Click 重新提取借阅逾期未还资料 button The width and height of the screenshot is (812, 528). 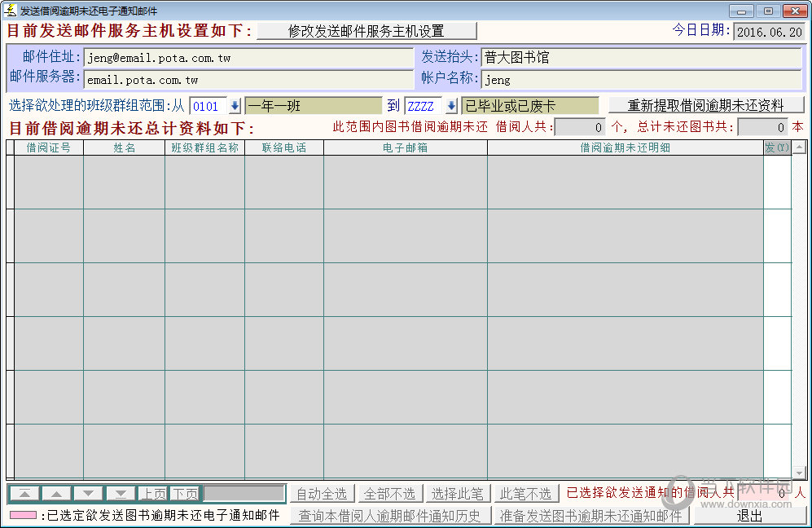706,105
